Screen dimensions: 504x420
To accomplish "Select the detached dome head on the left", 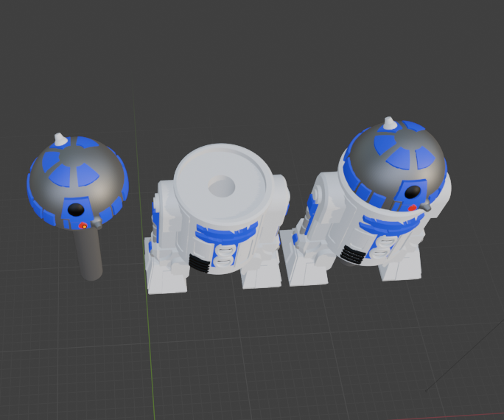I will click(77, 182).
